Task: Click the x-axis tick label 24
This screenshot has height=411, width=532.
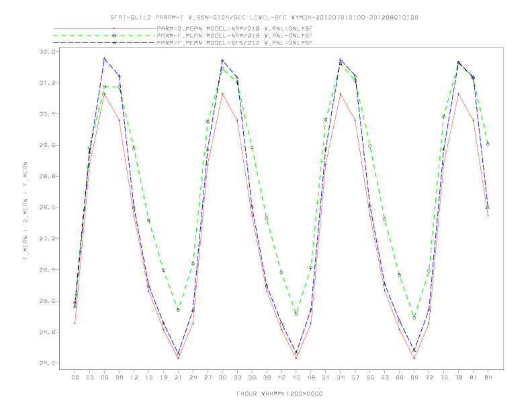Action: point(193,377)
